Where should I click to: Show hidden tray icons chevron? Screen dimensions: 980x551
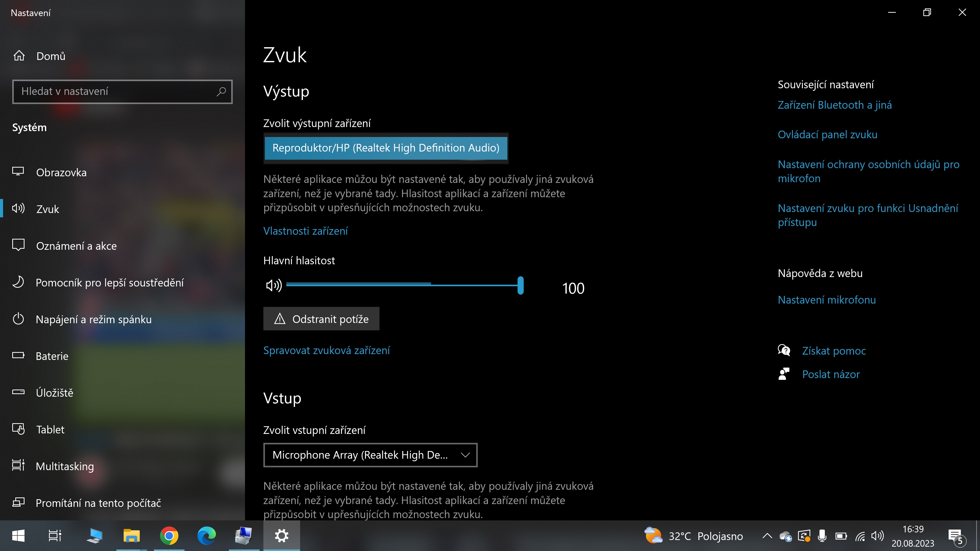coord(767,536)
